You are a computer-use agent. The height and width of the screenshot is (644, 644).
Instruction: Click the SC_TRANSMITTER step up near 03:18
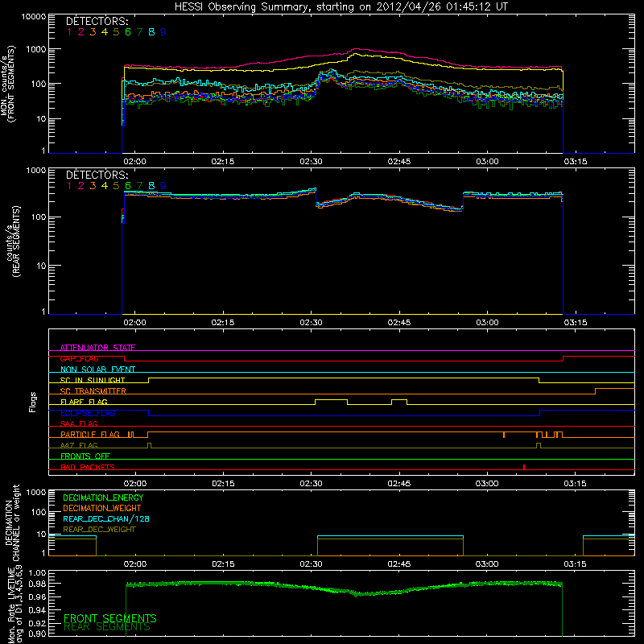595,391
